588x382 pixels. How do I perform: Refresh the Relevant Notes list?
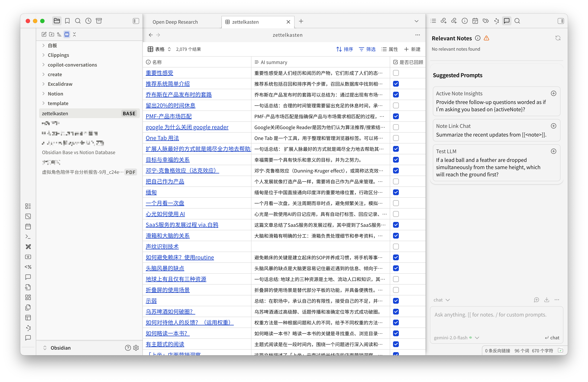click(x=558, y=38)
